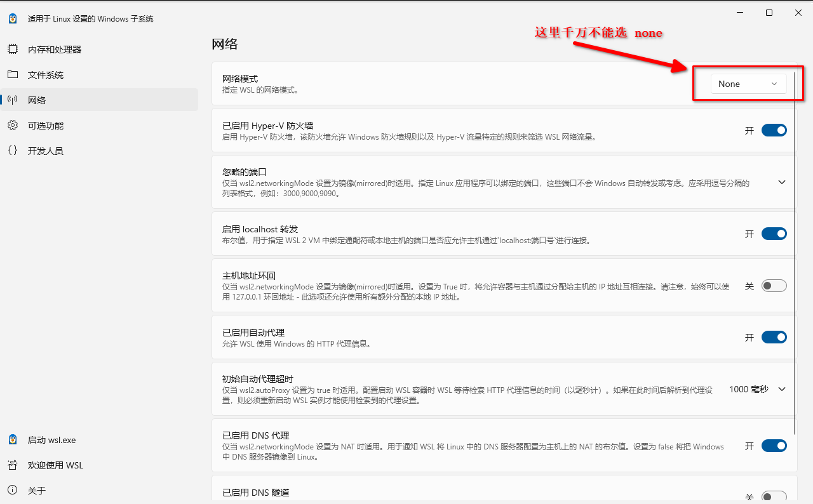Screen dimensions: 813x504
Task: Enable the 已启用 DNS 隧道 switch
Action: pos(774,497)
